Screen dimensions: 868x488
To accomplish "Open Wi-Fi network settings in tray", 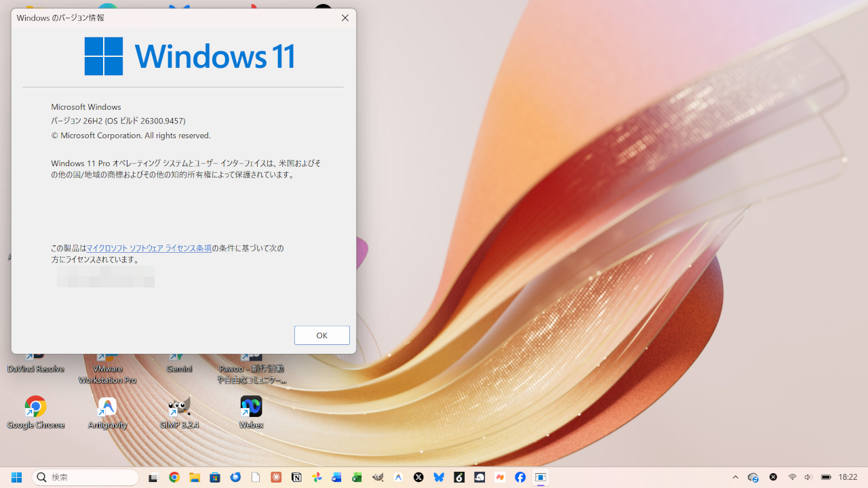I will pos(792,477).
